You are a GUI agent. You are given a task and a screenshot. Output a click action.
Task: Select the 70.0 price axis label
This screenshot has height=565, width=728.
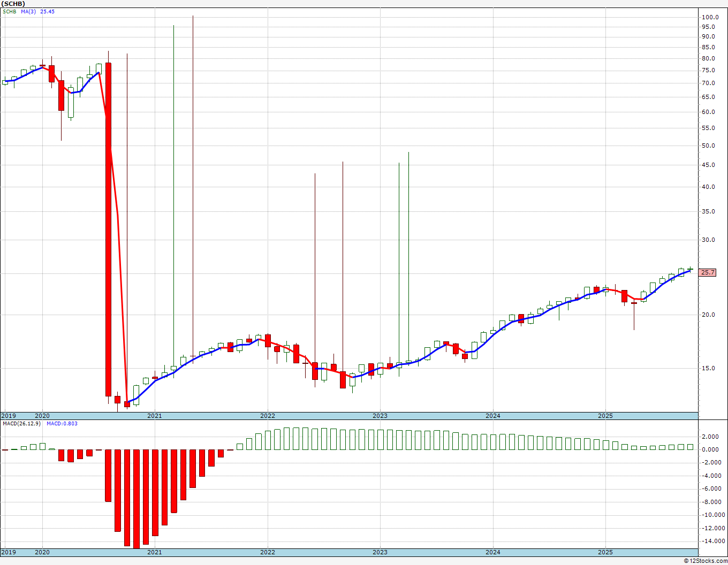coord(709,83)
